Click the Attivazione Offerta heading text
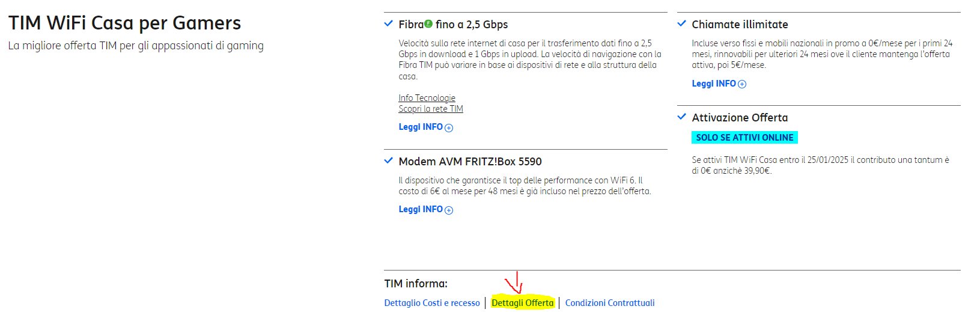Viewport: 980px width, 312px height. click(740, 118)
